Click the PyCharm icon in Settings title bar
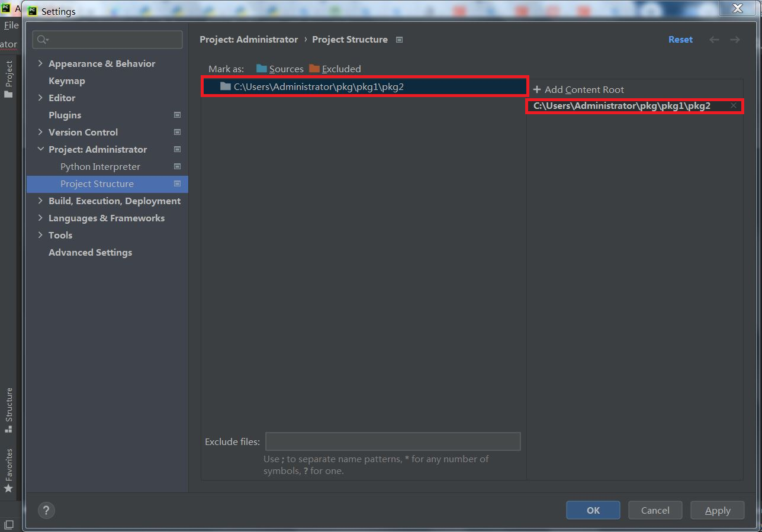 pos(32,11)
